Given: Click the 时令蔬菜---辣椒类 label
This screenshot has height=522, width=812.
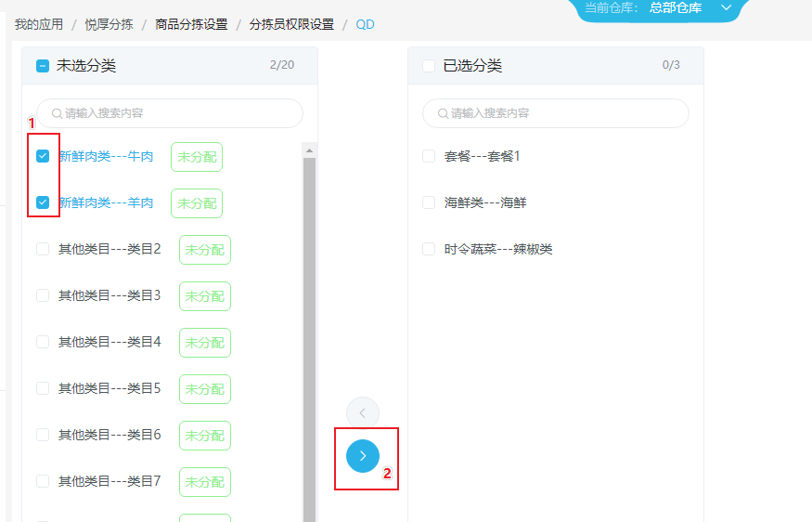Looking at the screenshot, I should tap(498, 249).
